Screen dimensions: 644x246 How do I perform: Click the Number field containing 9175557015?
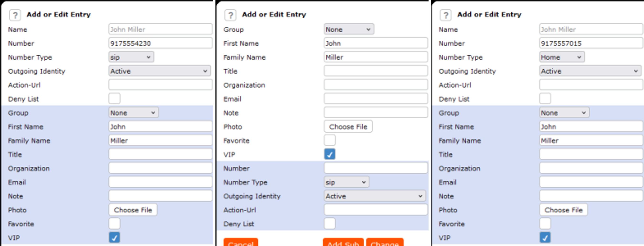591,43
